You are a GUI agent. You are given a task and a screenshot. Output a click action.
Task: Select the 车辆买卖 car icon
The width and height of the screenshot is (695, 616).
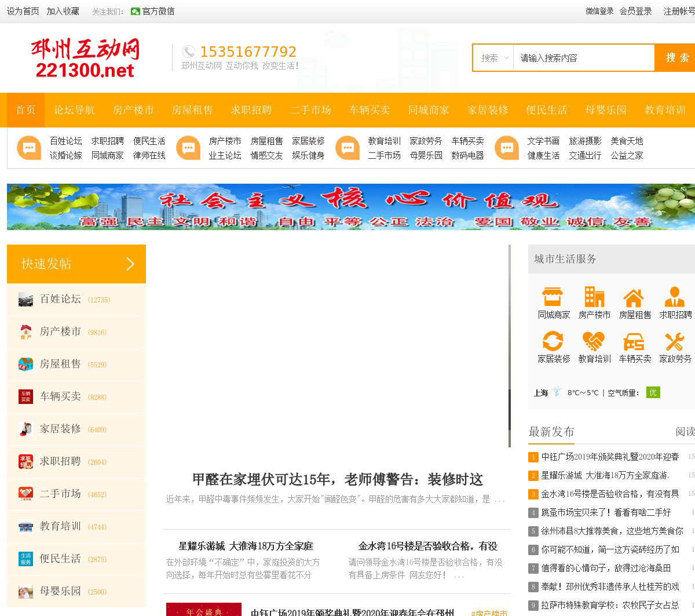tap(634, 341)
